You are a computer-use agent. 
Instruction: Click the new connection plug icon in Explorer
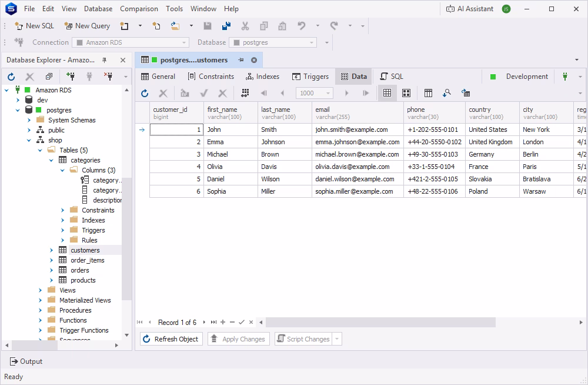tap(70, 77)
